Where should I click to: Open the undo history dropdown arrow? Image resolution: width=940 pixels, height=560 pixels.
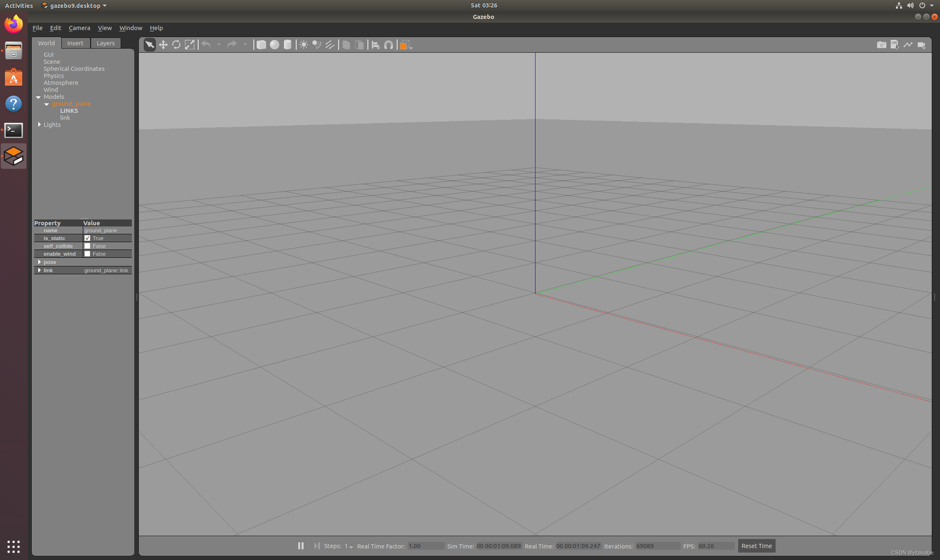(x=219, y=44)
